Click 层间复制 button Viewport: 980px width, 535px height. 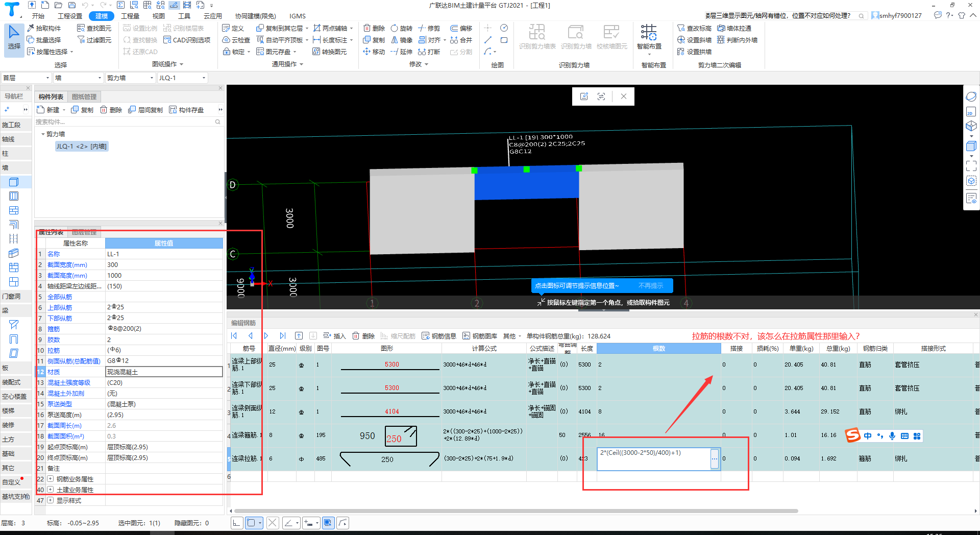pos(145,110)
